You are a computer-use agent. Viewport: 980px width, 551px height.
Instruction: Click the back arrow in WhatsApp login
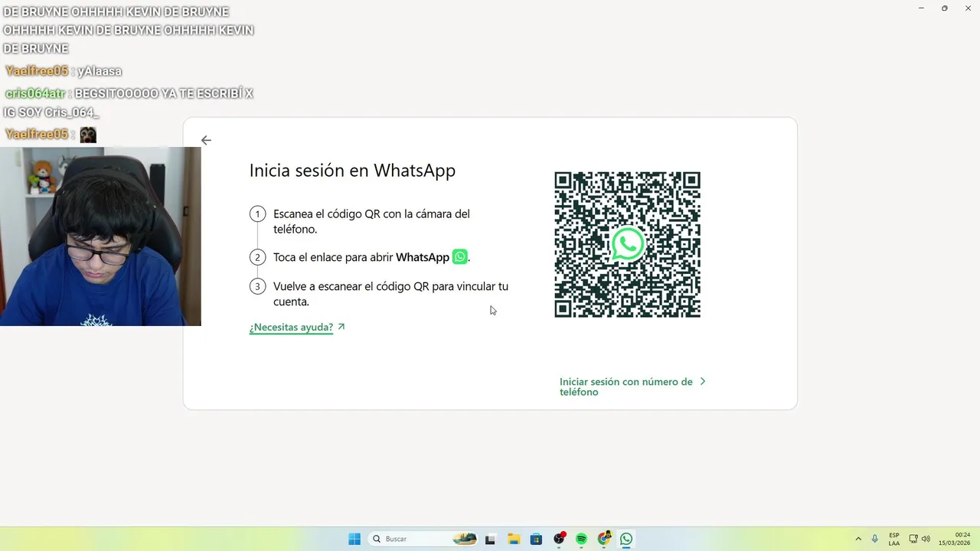click(206, 140)
